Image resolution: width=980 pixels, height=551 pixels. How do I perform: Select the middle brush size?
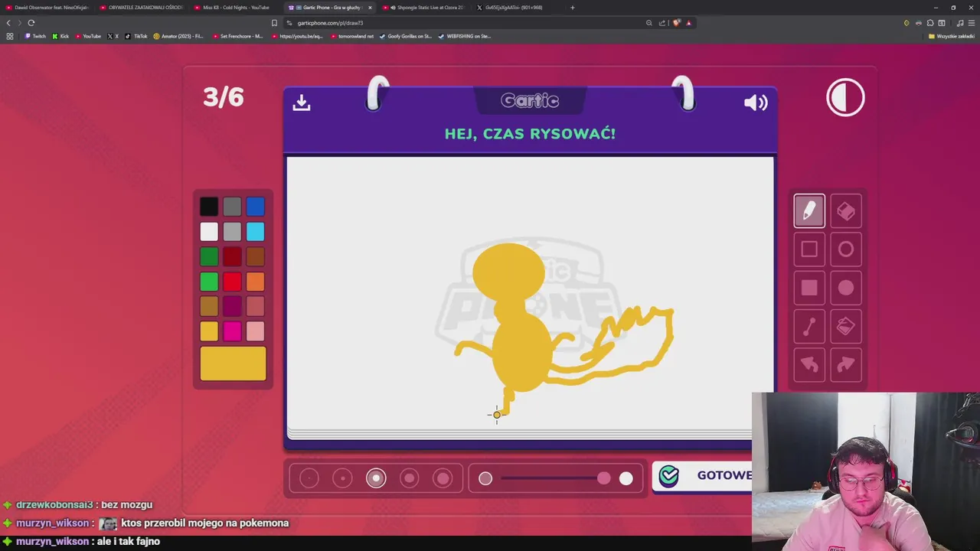tap(376, 478)
